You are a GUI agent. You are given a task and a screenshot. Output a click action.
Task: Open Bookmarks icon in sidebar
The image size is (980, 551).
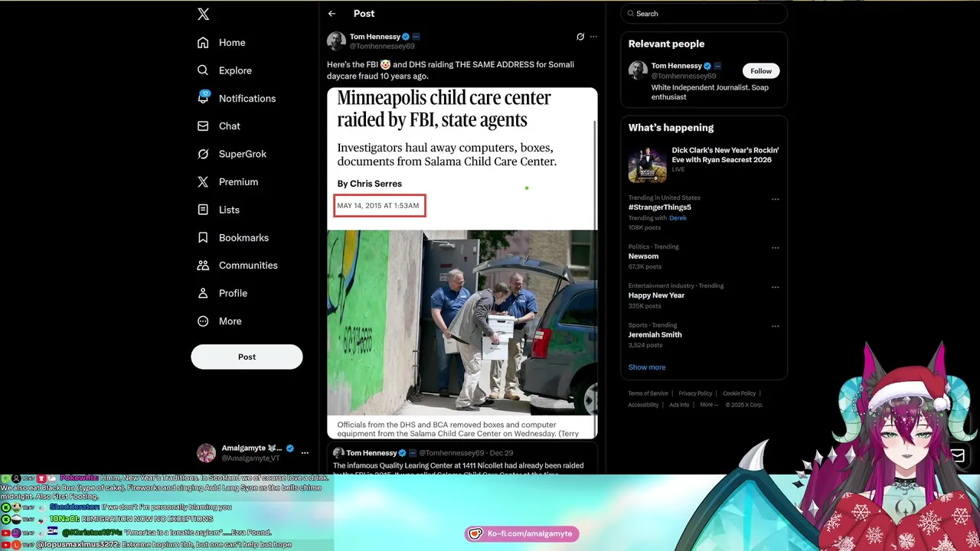pyautogui.click(x=203, y=238)
